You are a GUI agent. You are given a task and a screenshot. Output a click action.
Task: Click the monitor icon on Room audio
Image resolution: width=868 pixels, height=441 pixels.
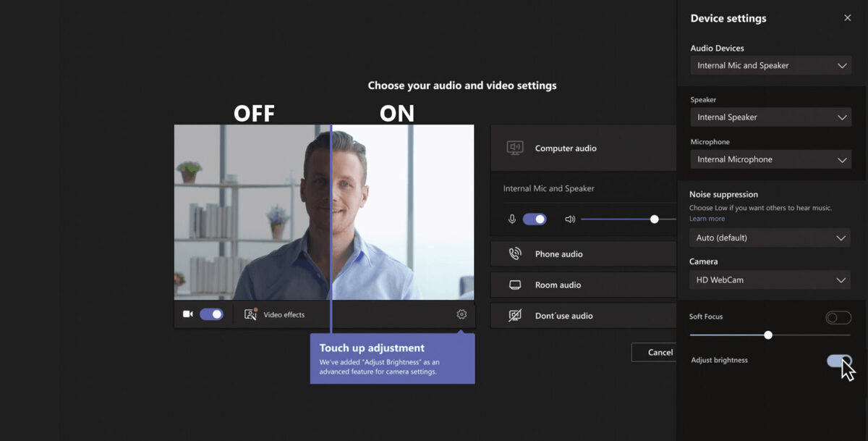coord(516,285)
